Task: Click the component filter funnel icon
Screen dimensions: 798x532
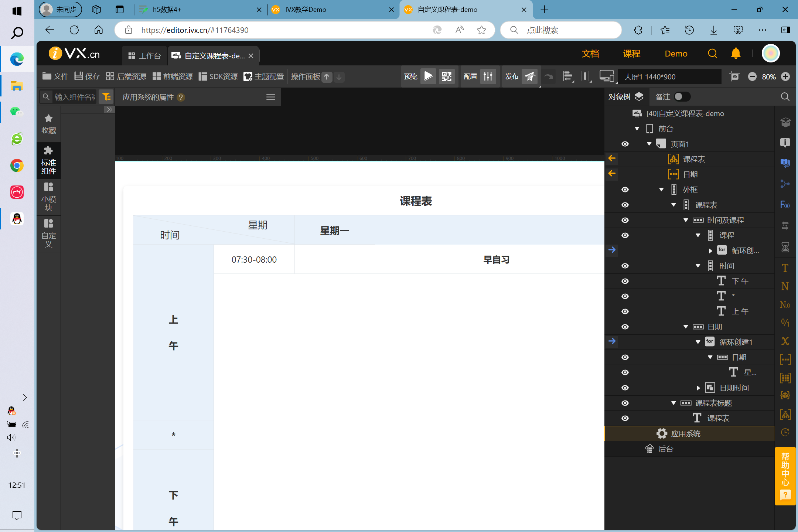Action: tap(106, 97)
